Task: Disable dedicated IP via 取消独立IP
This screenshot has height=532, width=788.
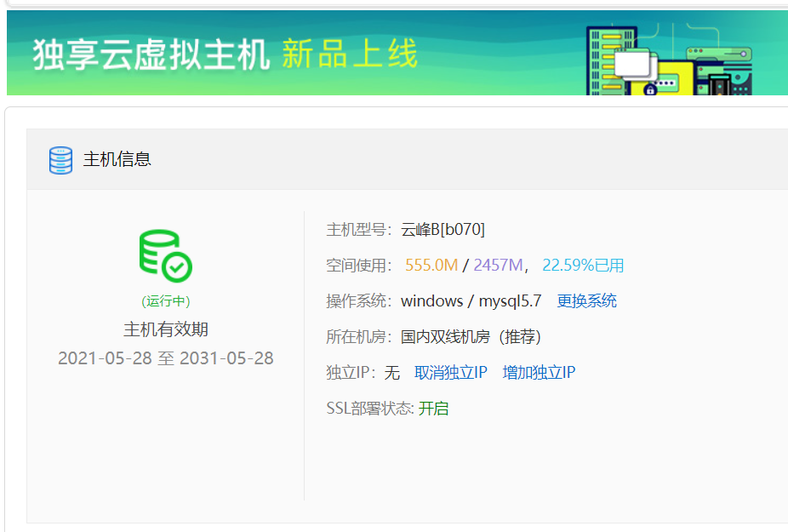Action: click(449, 372)
